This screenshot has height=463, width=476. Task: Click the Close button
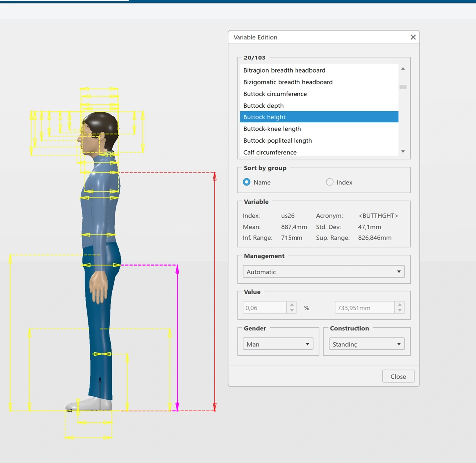click(398, 376)
